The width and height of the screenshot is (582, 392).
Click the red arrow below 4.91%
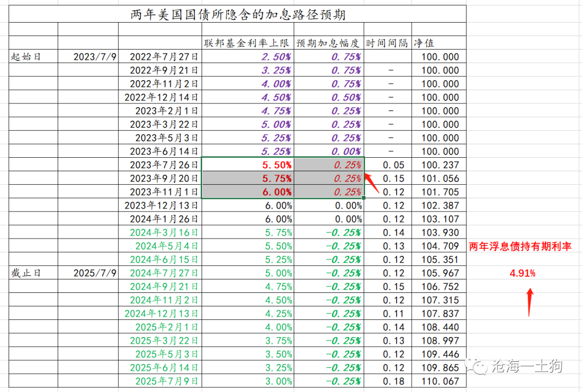click(530, 302)
